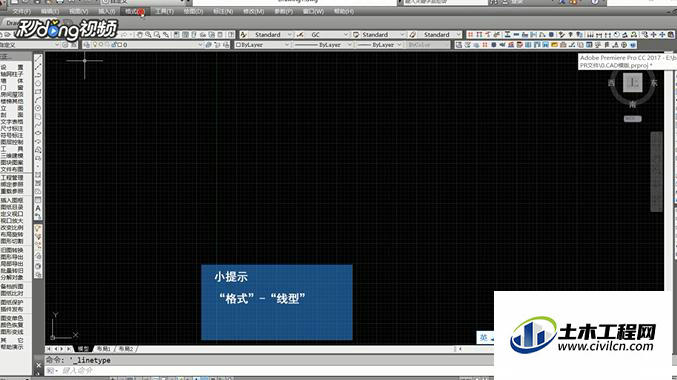Select the Arc draw tool

click(38, 100)
